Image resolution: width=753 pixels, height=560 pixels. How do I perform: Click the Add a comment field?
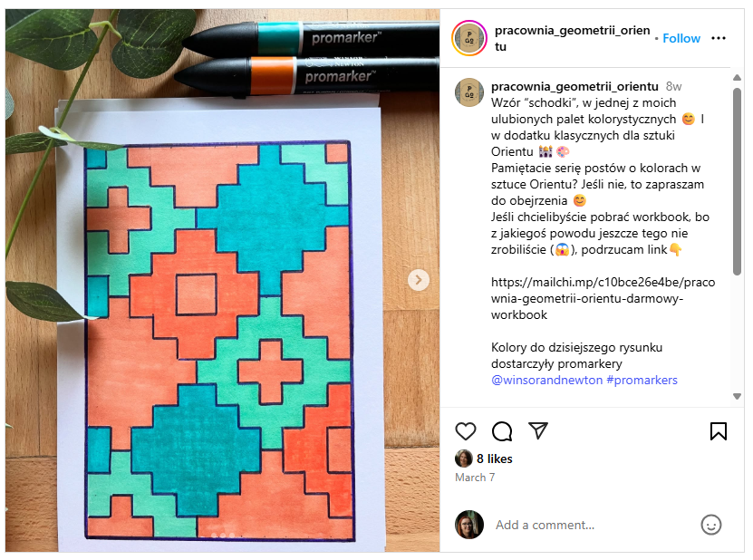tap(594, 525)
